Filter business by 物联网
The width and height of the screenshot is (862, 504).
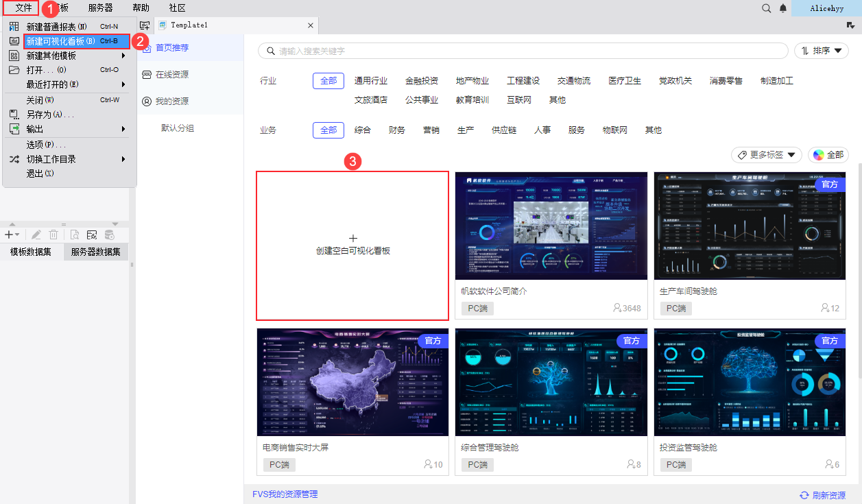(615, 130)
